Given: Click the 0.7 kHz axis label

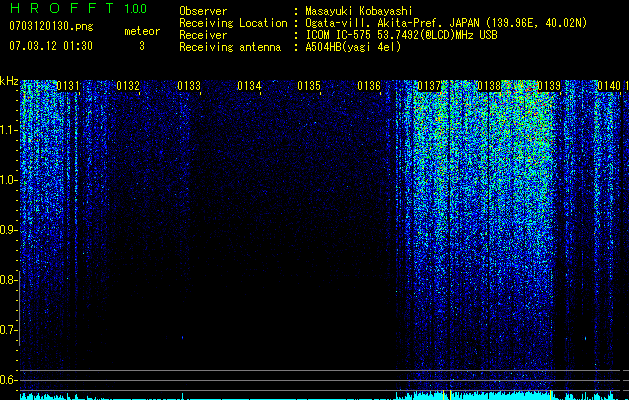Looking at the screenshot, I should point(7,330).
